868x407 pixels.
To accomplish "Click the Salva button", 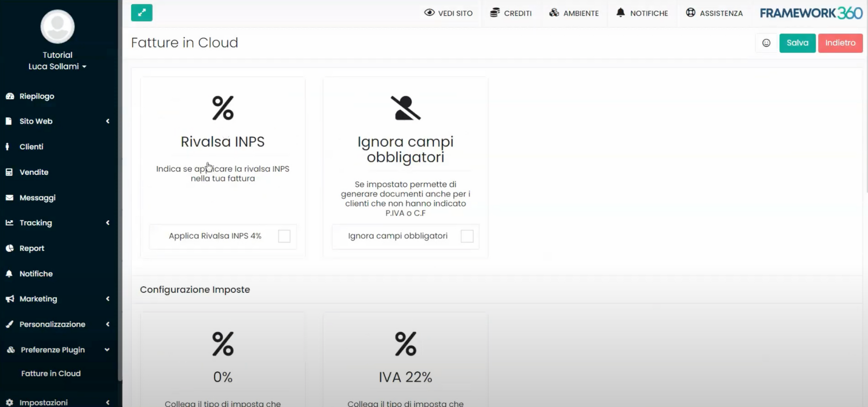I will (797, 43).
